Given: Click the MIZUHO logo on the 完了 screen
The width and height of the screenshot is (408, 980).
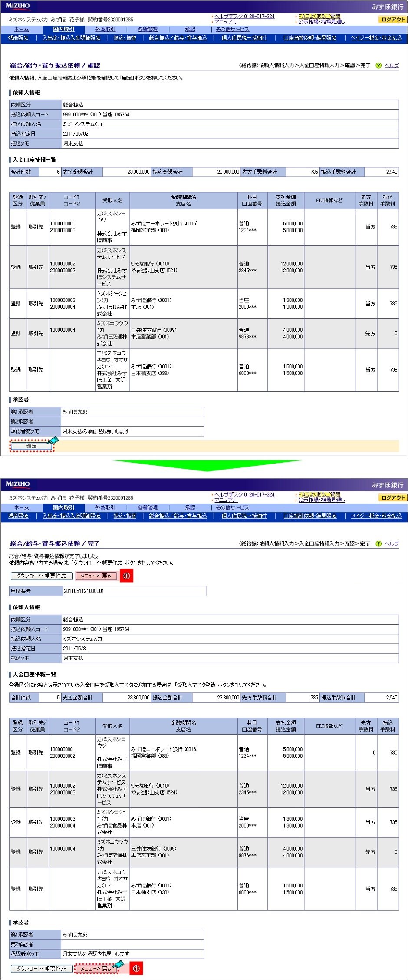Looking at the screenshot, I should pos(18,484).
